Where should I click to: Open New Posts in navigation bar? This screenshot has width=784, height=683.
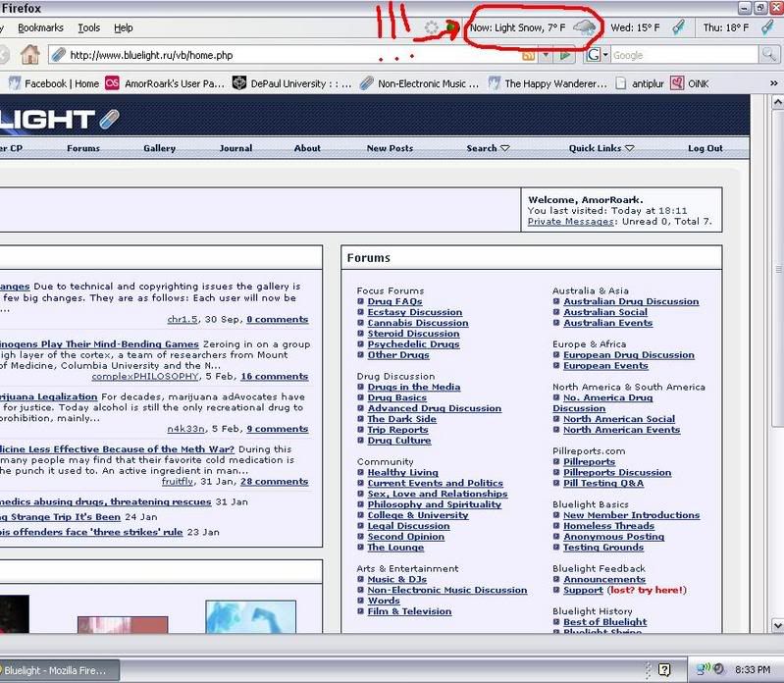pos(390,148)
